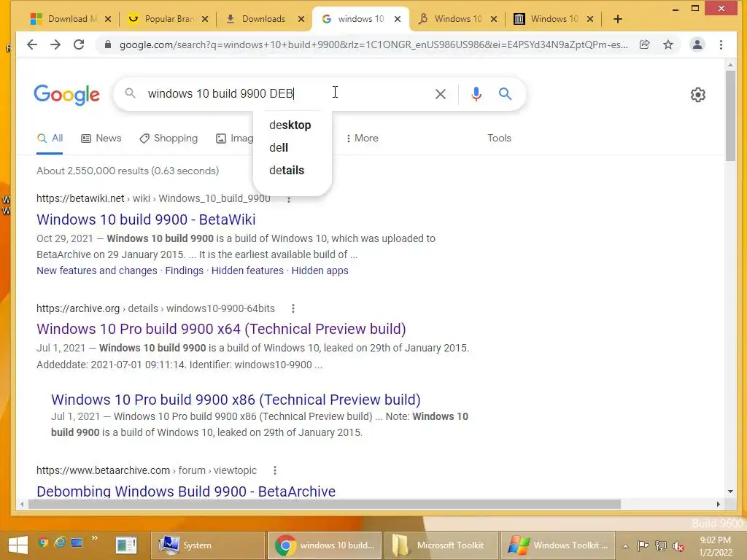Viewport: 747px width, 560px height.
Task: Expand the quick launch overflow chevron
Action: pyautogui.click(x=94, y=538)
